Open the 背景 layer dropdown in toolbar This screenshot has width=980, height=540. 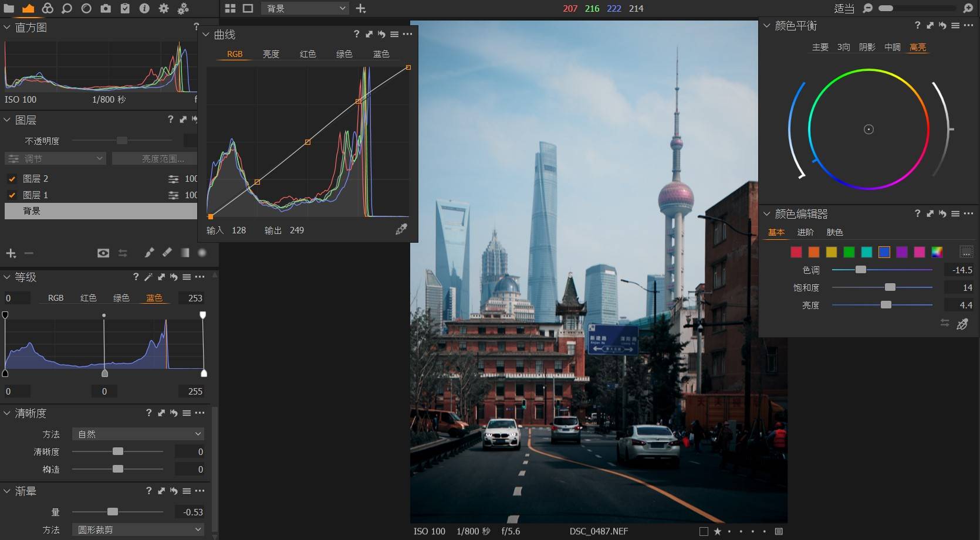click(305, 8)
